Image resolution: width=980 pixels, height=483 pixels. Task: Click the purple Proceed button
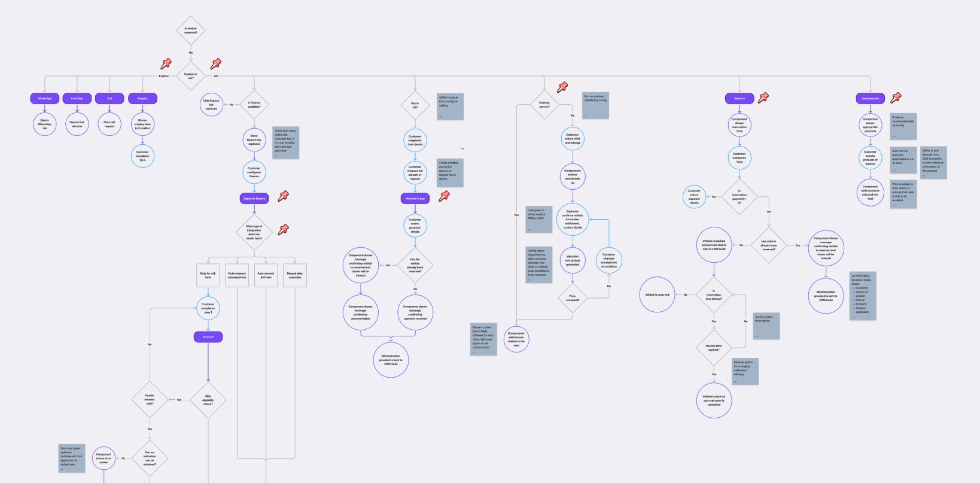208,337
